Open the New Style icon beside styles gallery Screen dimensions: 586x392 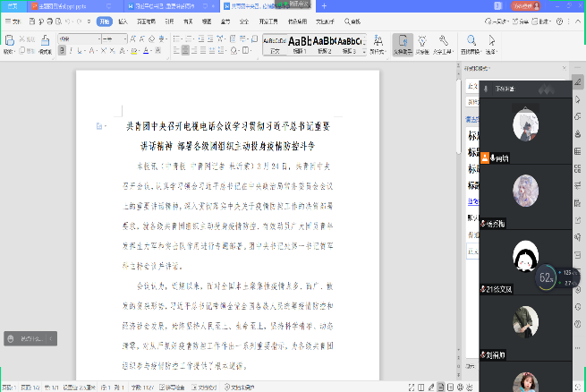[379, 41]
